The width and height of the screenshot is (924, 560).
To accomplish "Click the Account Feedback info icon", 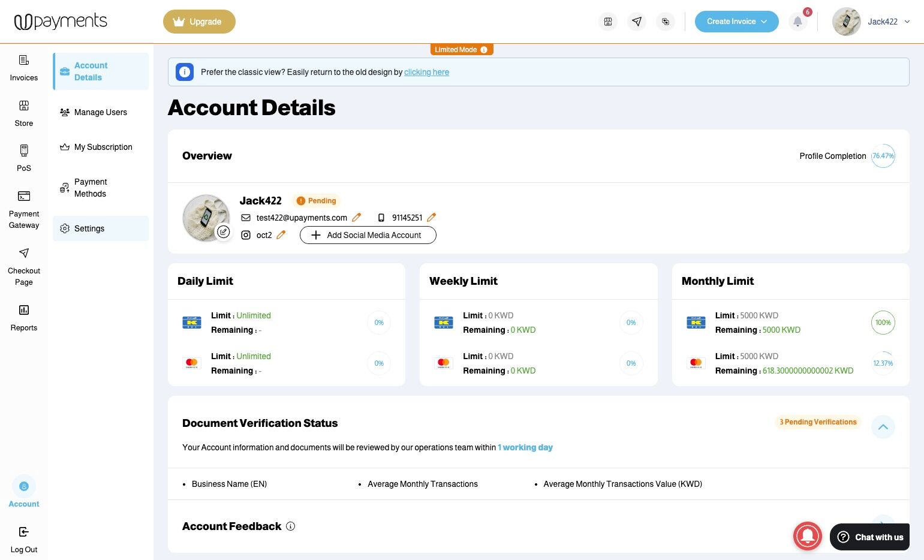I will tap(291, 526).
